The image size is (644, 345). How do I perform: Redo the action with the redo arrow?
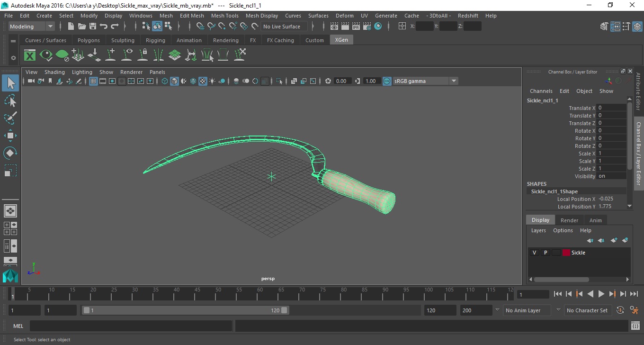[115, 27]
